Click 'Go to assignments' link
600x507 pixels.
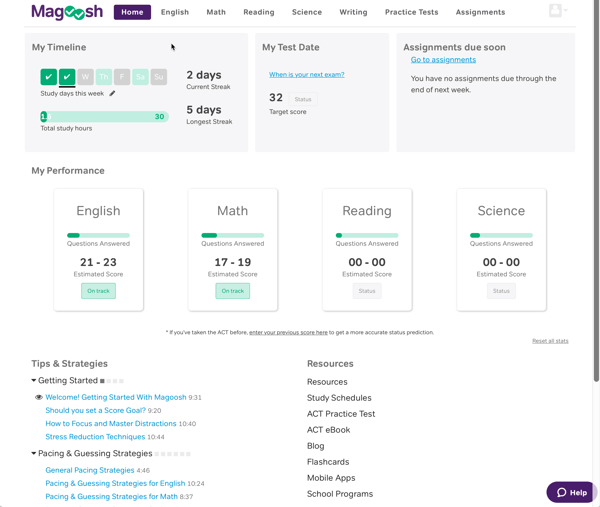pyautogui.click(x=443, y=60)
